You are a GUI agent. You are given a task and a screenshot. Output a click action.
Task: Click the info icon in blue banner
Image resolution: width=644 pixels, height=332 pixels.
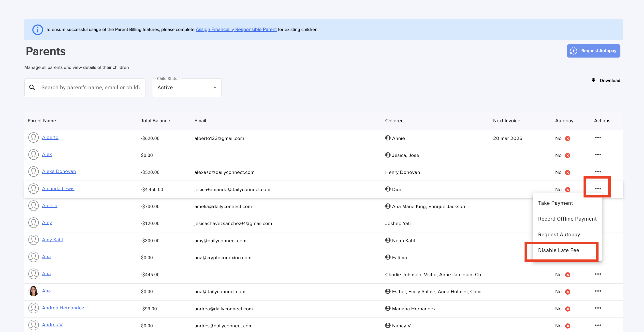click(x=38, y=30)
